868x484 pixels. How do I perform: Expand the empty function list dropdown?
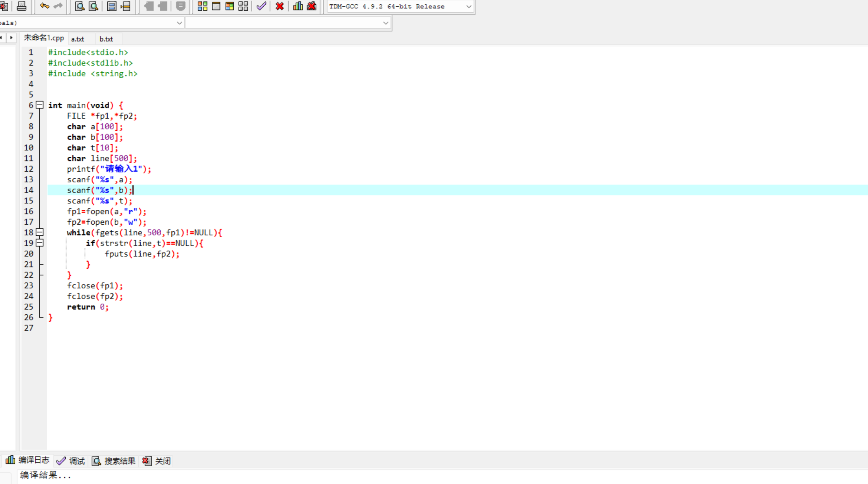[x=385, y=23]
